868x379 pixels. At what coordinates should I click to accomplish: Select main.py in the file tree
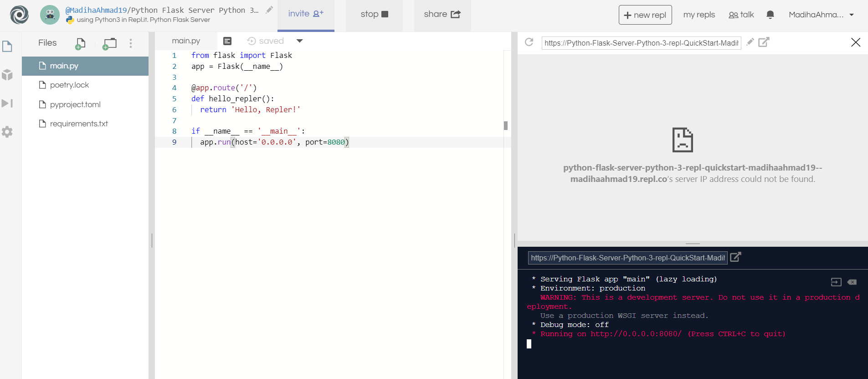click(x=85, y=66)
